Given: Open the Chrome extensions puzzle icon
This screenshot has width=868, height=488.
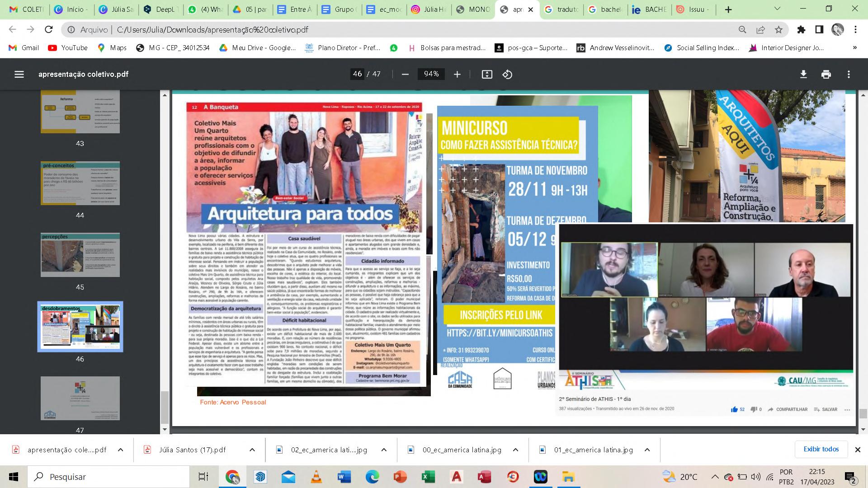Looking at the screenshot, I should [801, 30].
